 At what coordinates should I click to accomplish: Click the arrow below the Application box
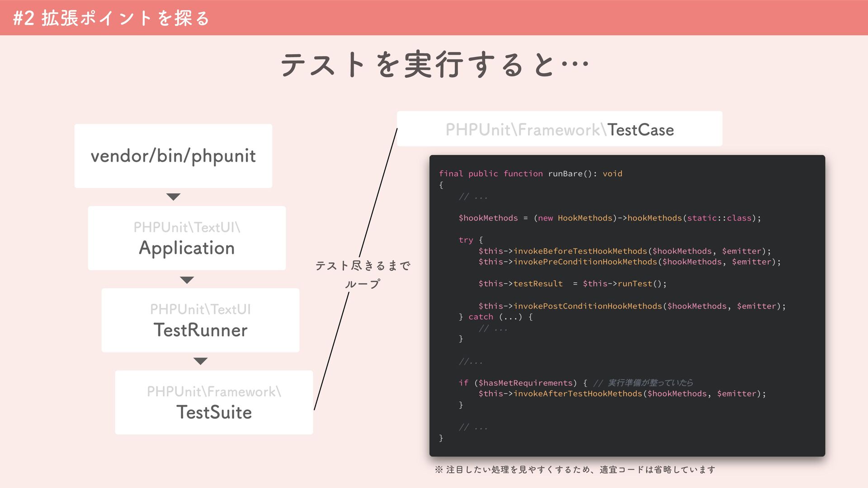pyautogui.click(x=187, y=280)
